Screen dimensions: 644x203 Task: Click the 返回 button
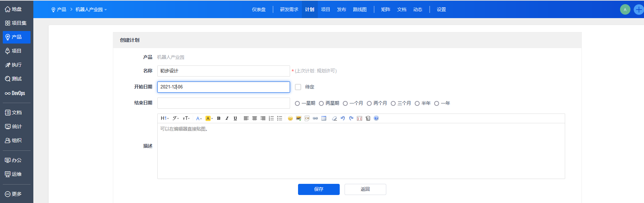tap(365, 189)
